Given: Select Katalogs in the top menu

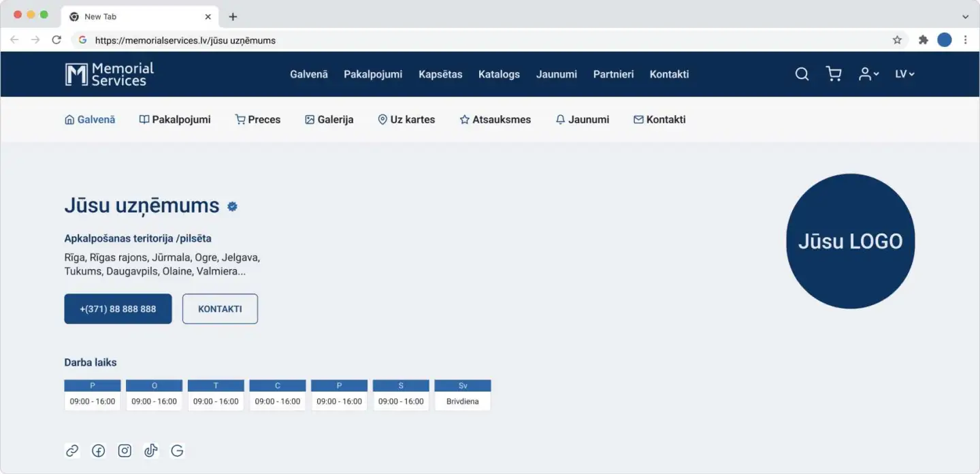Looking at the screenshot, I should coord(499,74).
